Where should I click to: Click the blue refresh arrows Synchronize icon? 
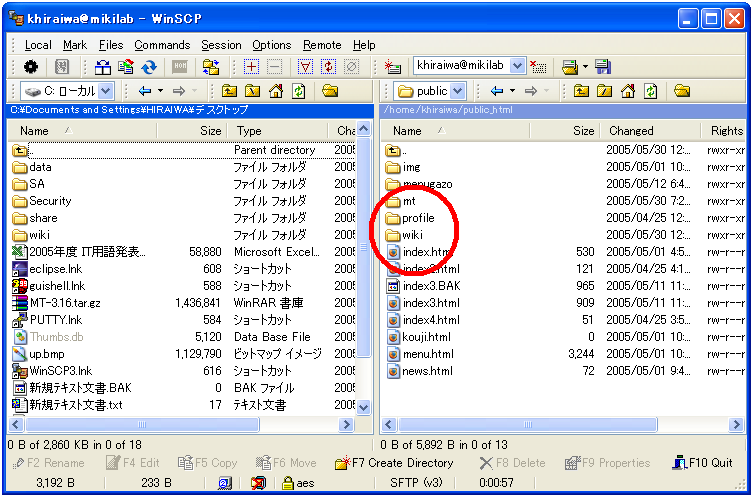pos(149,67)
